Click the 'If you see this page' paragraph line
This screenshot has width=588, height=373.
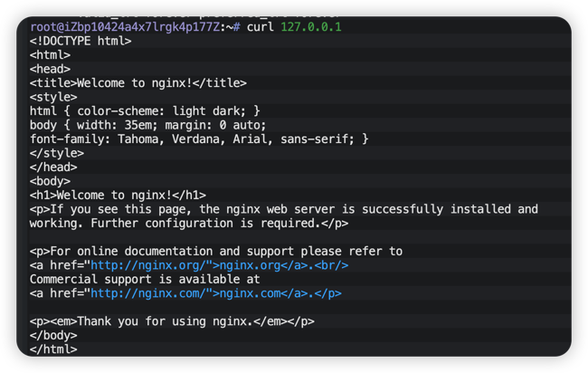(283, 209)
